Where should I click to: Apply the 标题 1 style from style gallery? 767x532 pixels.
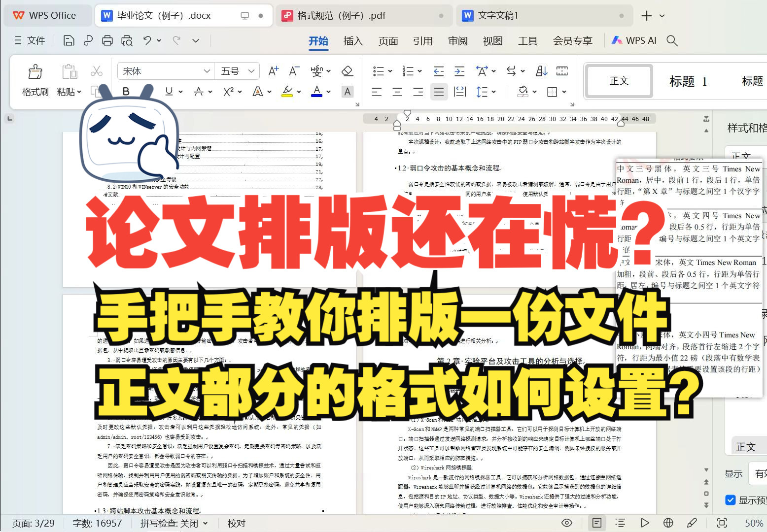[689, 81]
